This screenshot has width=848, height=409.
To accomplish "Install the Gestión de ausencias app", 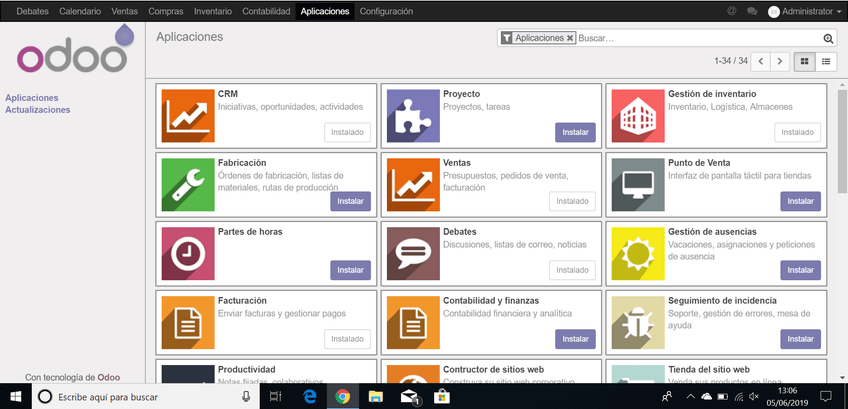I will [x=800, y=269].
